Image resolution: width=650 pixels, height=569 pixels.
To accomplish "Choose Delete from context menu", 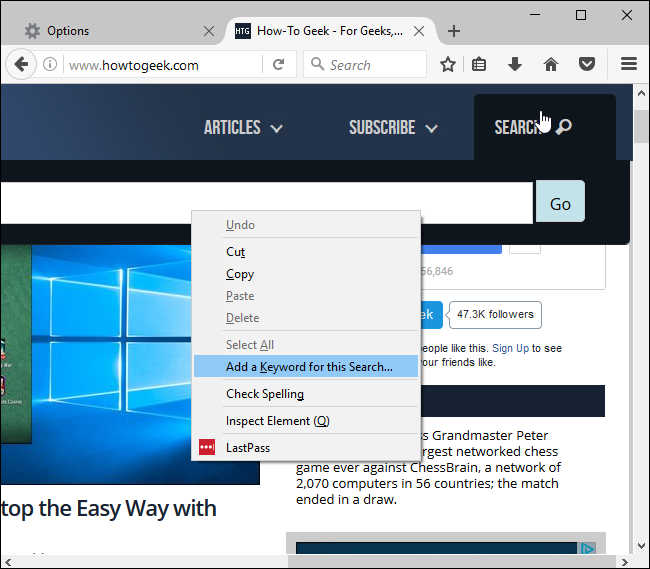I will click(x=306, y=318).
